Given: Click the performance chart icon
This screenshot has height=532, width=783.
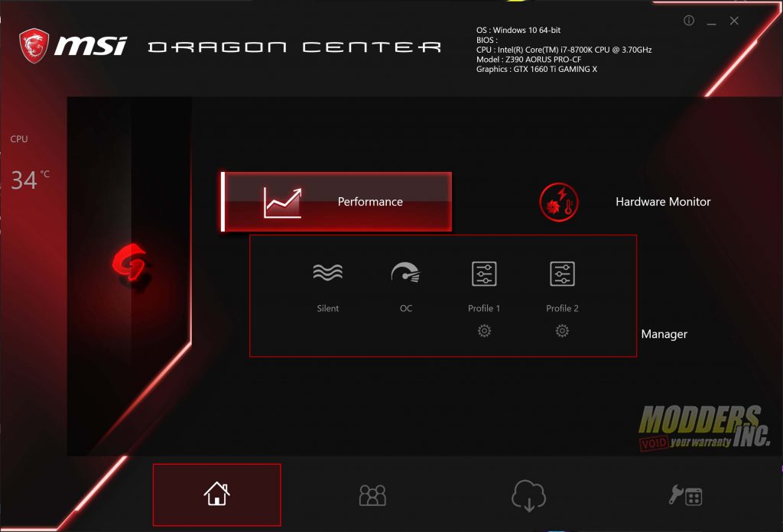Looking at the screenshot, I should 283,203.
